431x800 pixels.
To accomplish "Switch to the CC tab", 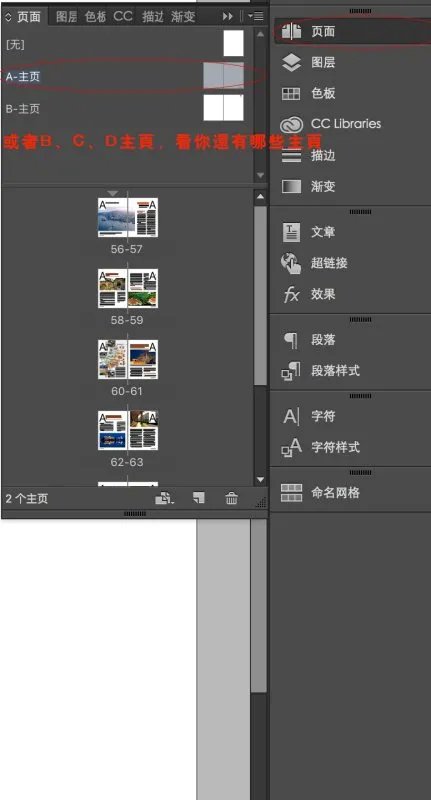I will [123, 16].
